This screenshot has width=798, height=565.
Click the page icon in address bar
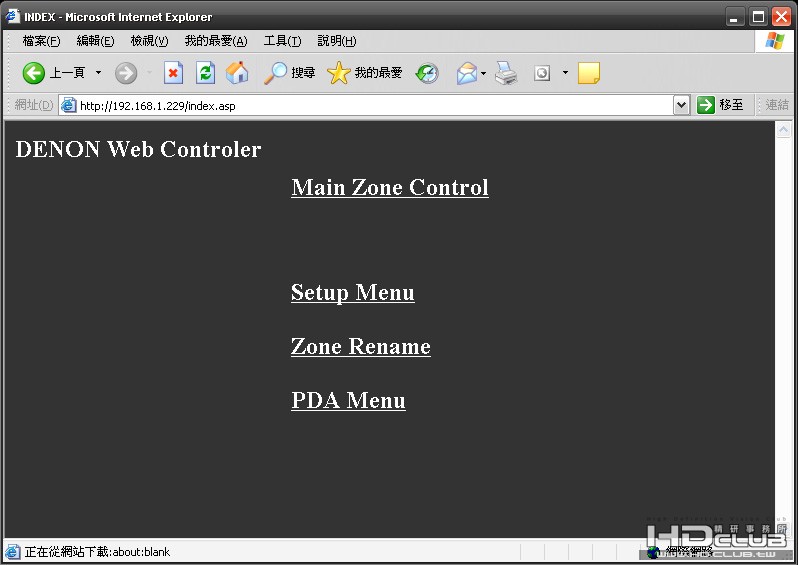point(68,105)
